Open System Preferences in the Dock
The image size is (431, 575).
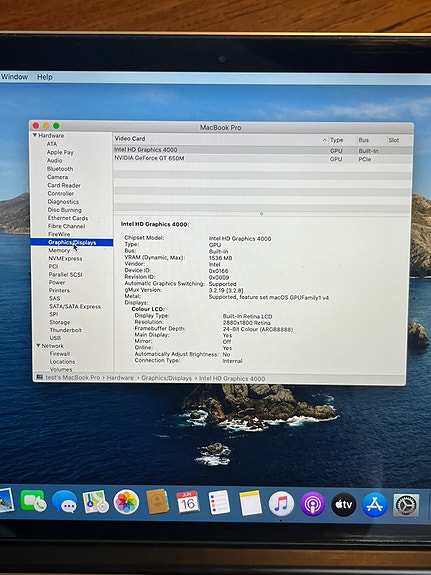(406, 505)
